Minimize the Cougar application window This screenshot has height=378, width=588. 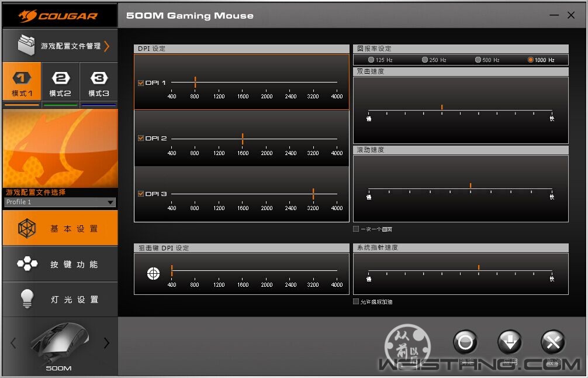[554, 15]
